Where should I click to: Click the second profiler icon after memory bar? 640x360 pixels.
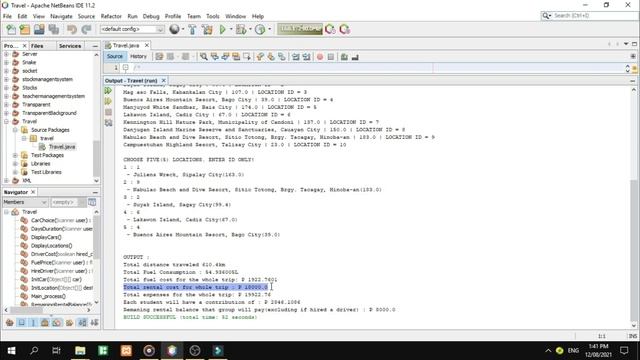pyautogui.click(x=344, y=29)
